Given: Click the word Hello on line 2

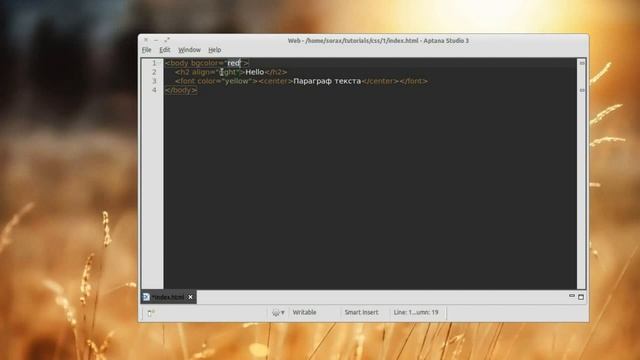Looking at the screenshot, I should (x=255, y=72).
